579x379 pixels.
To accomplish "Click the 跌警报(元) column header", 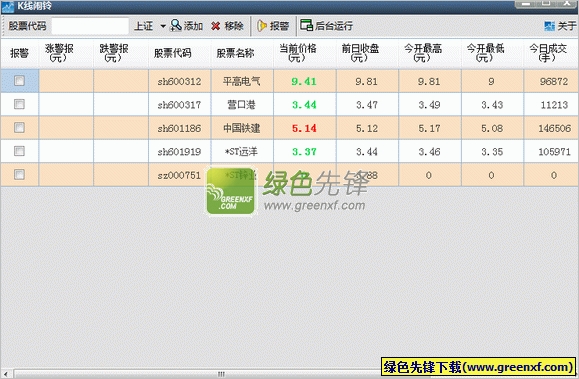I will click(121, 53).
